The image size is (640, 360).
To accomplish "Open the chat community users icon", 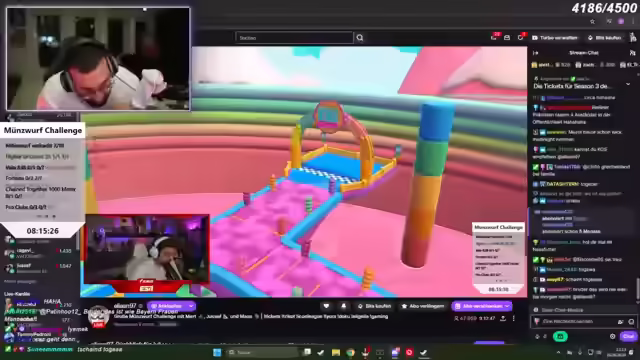I will 632,53.
